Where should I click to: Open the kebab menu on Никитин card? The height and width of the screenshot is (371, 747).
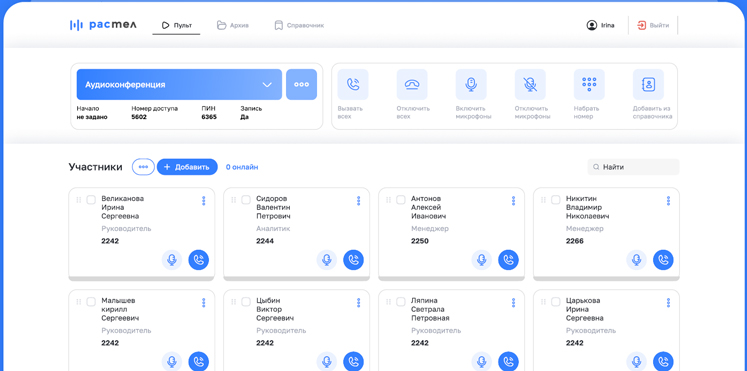coord(668,201)
